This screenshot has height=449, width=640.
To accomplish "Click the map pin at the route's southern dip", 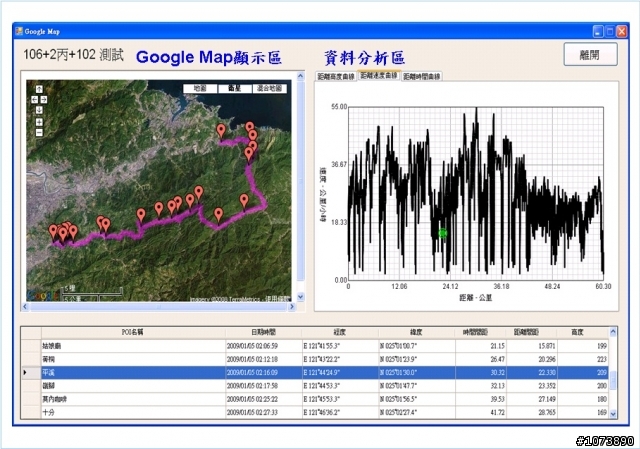I will tap(218, 215).
